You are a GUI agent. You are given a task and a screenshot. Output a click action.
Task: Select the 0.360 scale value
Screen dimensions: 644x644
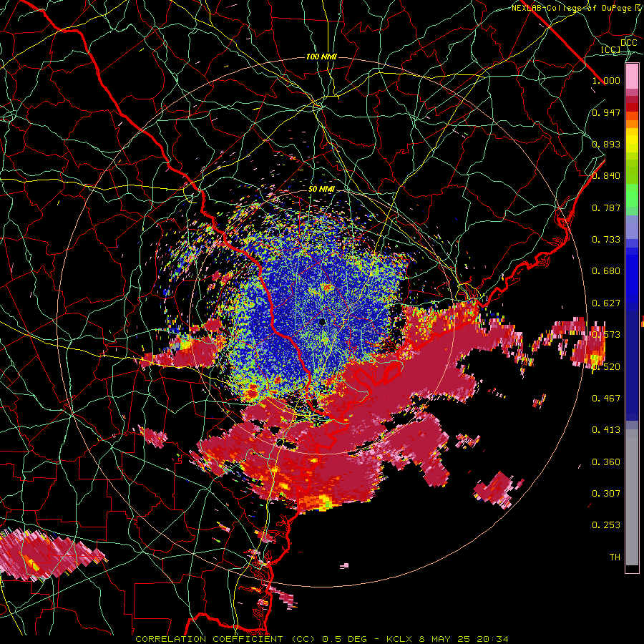point(606,462)
